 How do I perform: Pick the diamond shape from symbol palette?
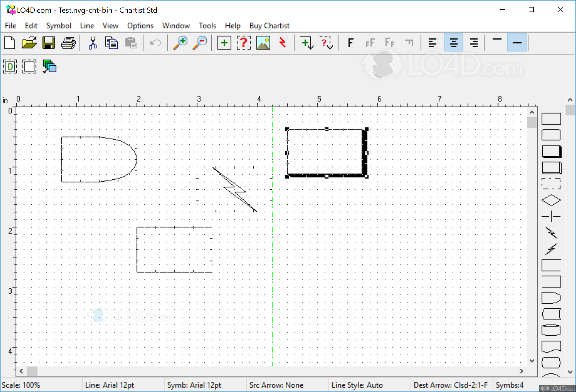click(551, 200)
